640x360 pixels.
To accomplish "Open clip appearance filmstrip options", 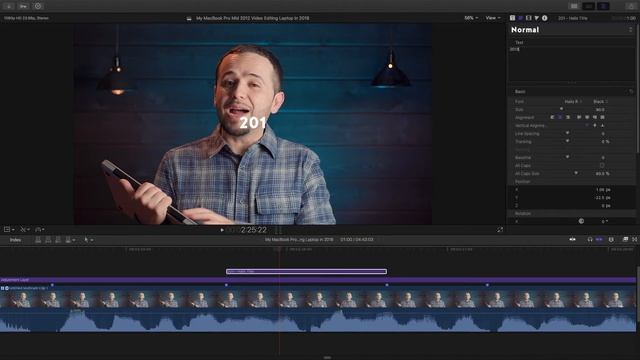I will (611, 240).
